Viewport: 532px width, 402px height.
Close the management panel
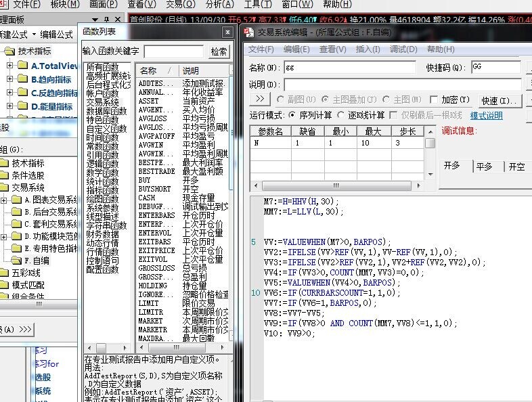click(x=118, y=20)
